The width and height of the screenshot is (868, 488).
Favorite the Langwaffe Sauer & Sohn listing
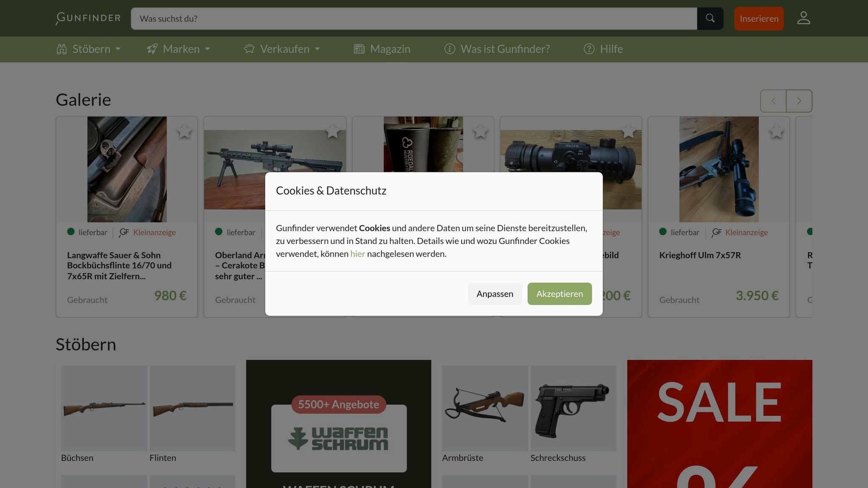[x=184, y=132]
